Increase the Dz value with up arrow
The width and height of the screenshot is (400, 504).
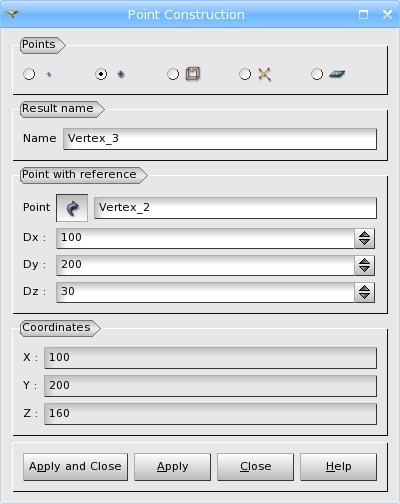(x=364, y=289)
